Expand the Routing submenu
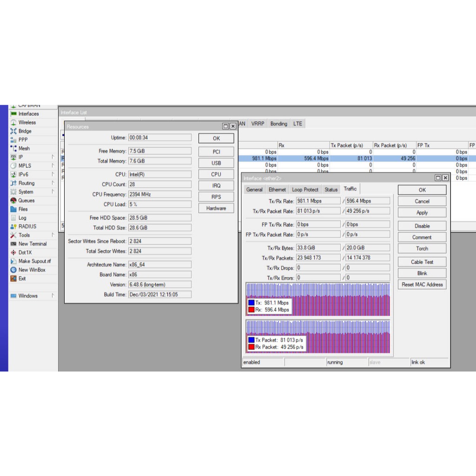Viewport: 476px width, 476px height. (53, 183)
